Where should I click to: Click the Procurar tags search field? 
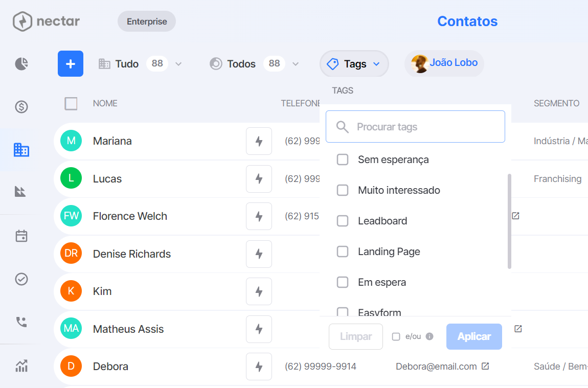pos(415,127)
